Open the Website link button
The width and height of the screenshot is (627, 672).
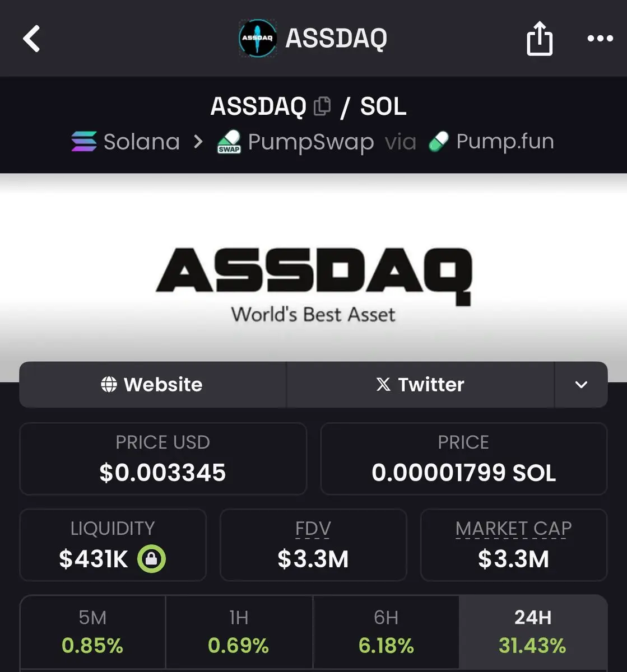[x=152, y=385]
